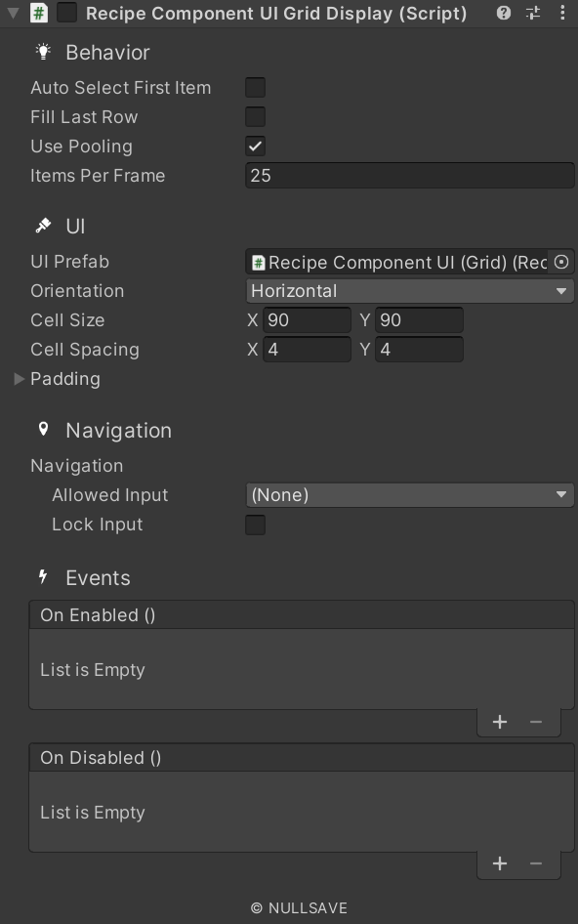
Task: Click the Cell Spacing Y field
Action: pyautogui.click(x=419, y=350)
